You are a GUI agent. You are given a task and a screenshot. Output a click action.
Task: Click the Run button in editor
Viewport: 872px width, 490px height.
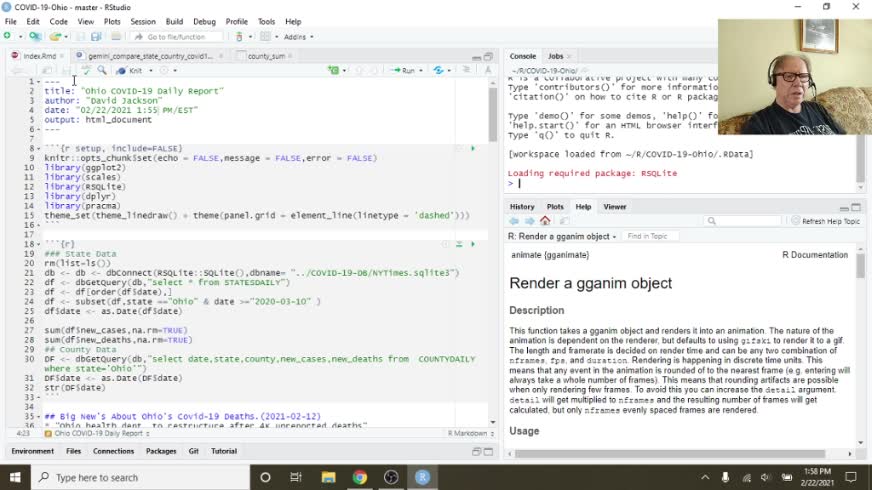[x=404, y=71]
